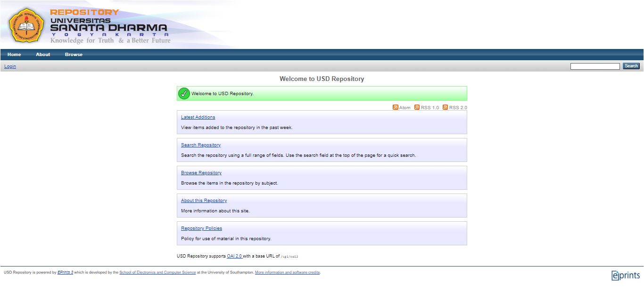This screenshot has width=644, height=291.
Task: Open the Latest Additions link
Action: [x=198, y=117]
